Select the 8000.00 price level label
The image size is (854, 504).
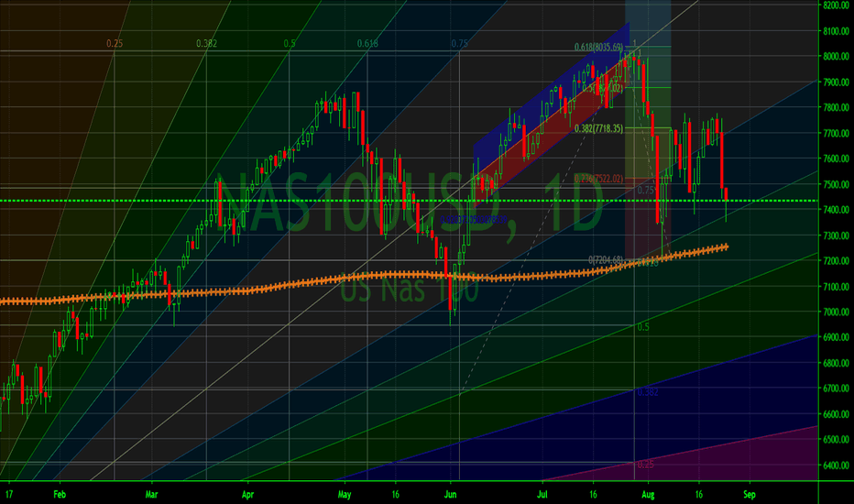tap(836, 56)
